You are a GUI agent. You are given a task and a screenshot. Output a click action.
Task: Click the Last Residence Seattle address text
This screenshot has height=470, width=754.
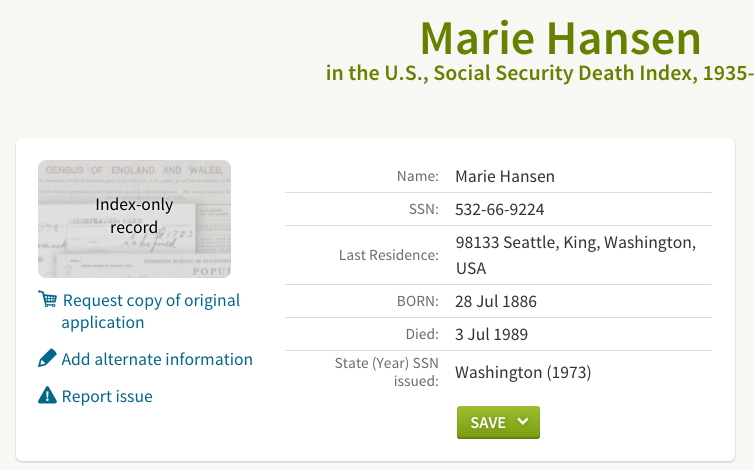point(576,255)
